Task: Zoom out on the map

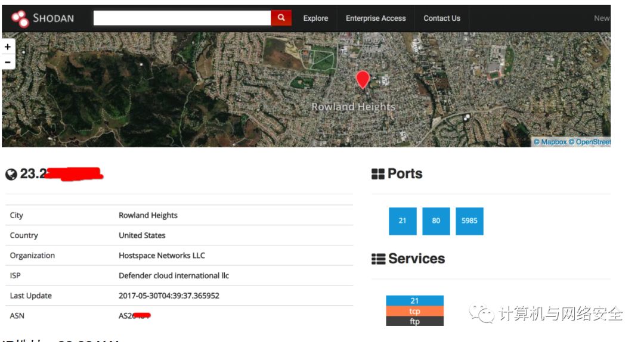Action: tap(8, 62)
